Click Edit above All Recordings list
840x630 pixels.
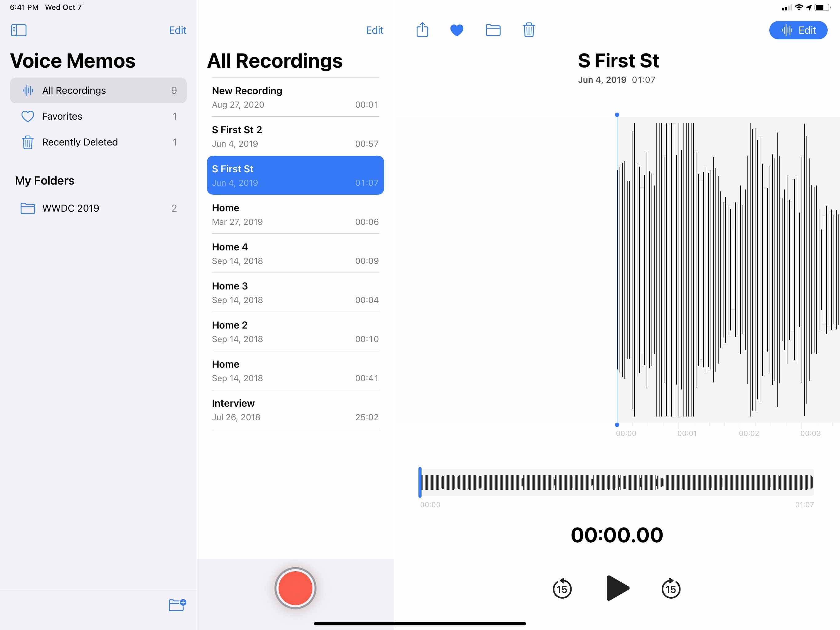(x=374, y=30)
